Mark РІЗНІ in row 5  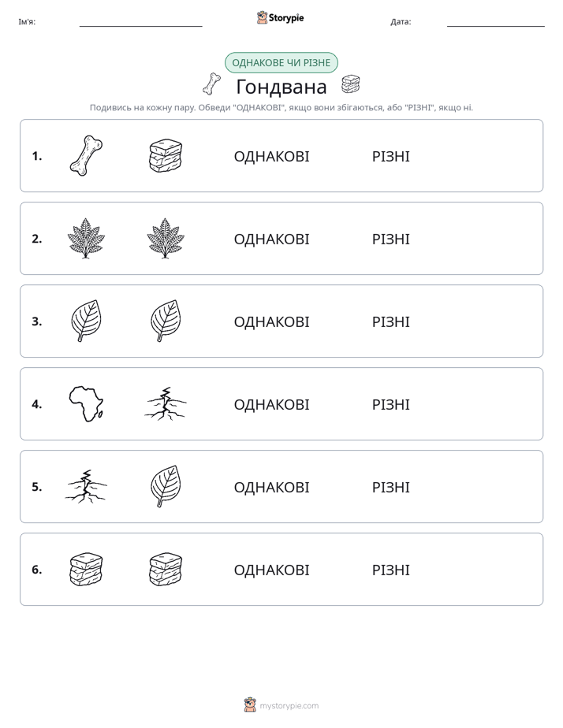coord(390,487)
